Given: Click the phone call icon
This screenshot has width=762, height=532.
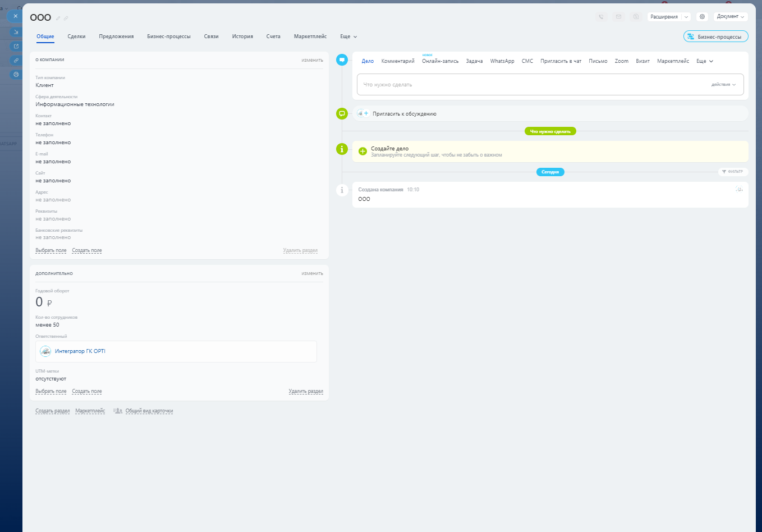Looking at the screenshot, I should tap(601, 17).
